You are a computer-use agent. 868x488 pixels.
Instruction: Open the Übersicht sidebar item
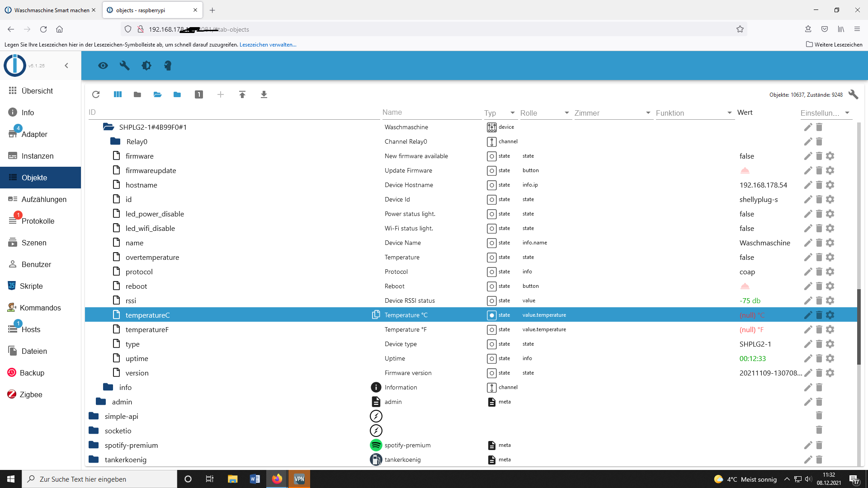click(40, 91)
